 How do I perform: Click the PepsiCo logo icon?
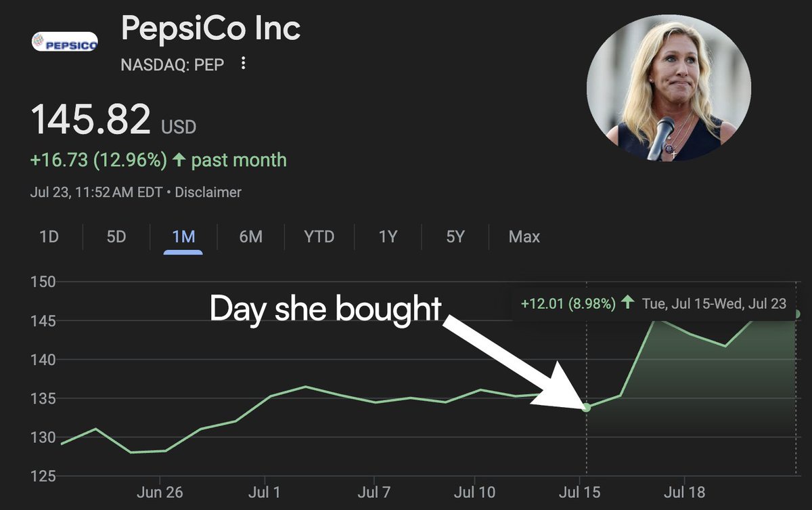65,42
